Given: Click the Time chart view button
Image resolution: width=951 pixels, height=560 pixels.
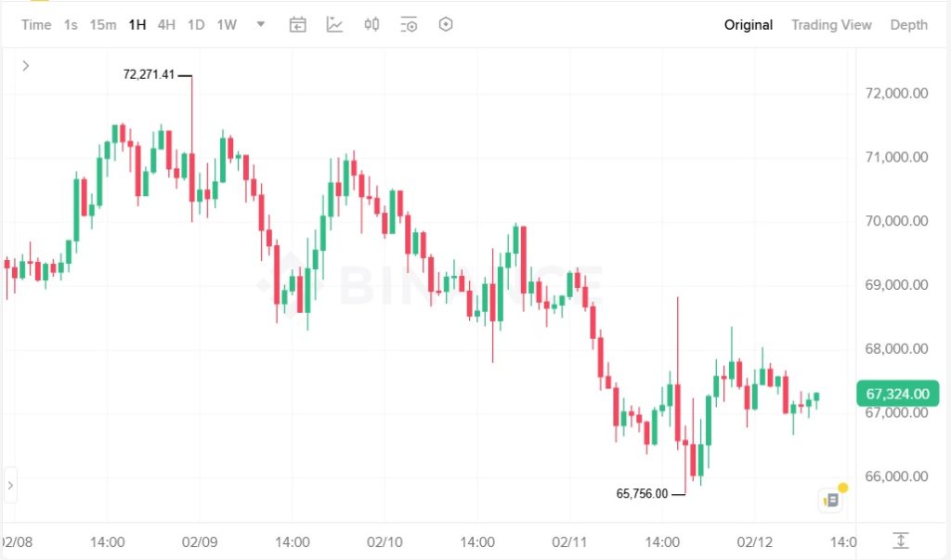Looking at the screenshot, I should (36, 25).
